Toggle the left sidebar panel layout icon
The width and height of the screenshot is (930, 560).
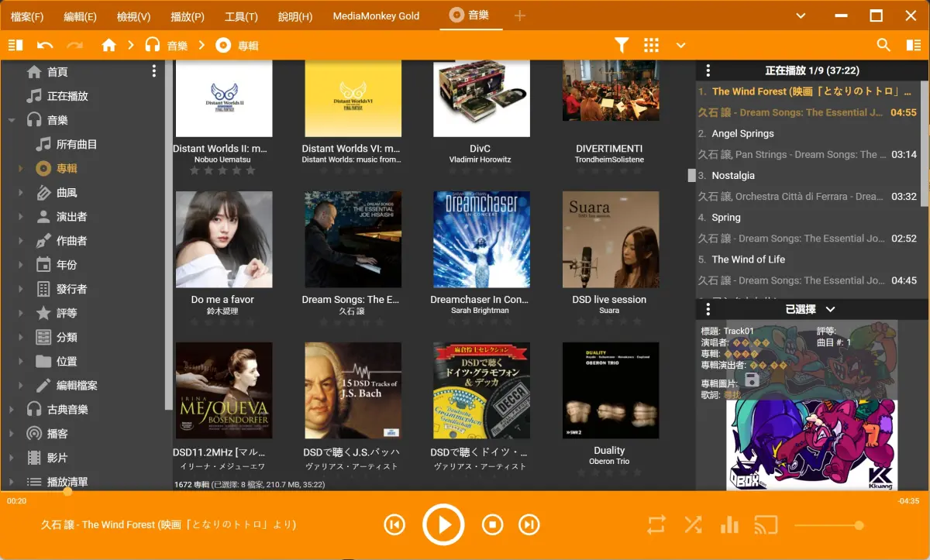(15, 46)
